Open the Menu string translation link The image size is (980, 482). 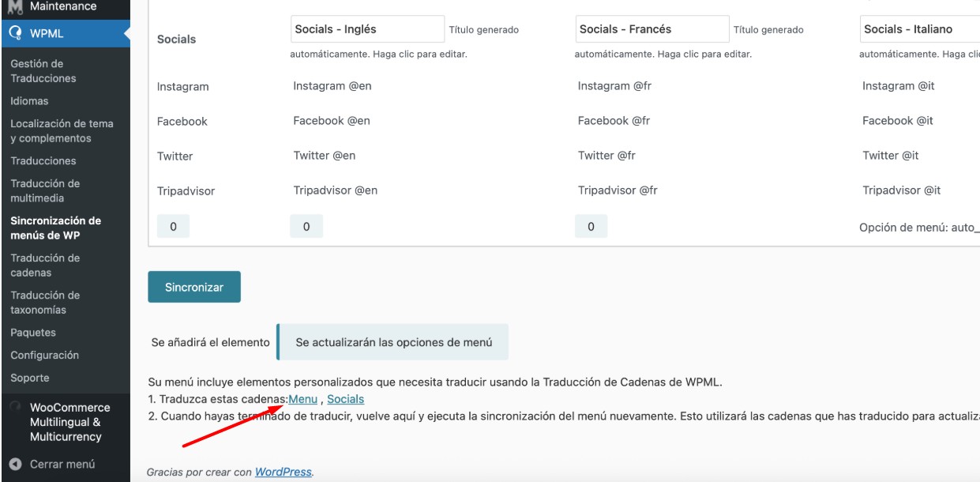click(x=303, y=400)
